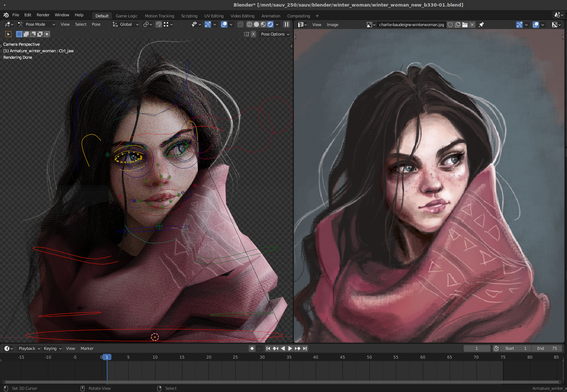Toggle gizmos in the 3D viewport

point(208,24)
